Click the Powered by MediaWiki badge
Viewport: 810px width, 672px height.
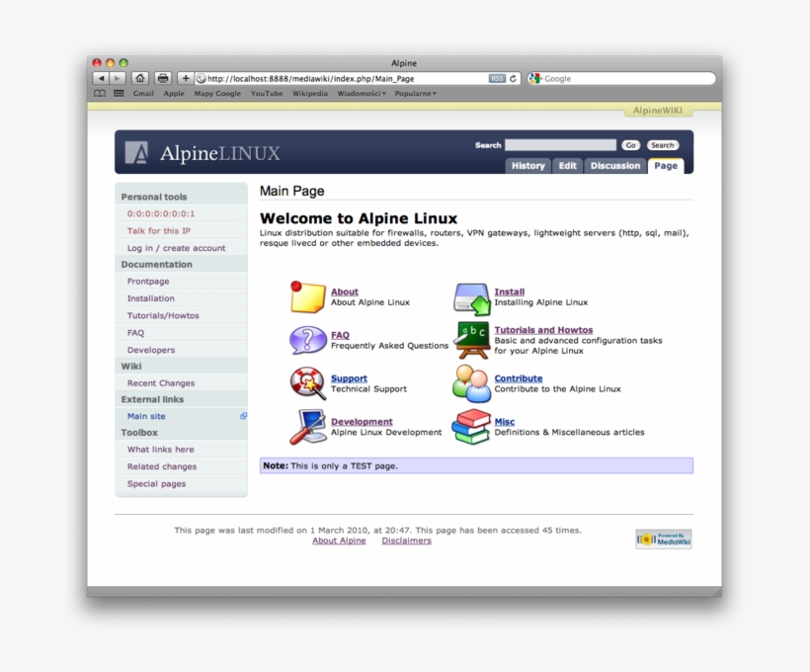click(x=664, y=540)
